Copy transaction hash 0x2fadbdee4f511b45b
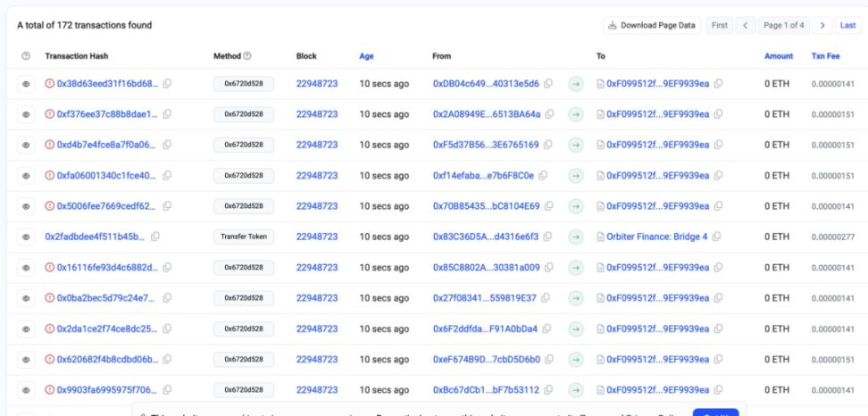Screen dimensions: 868x416 155,236
